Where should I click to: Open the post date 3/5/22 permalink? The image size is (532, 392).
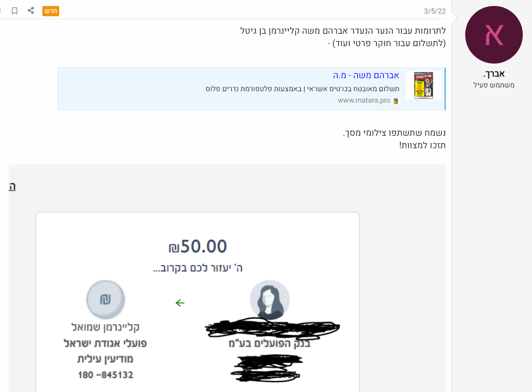[x=435, y=11]
